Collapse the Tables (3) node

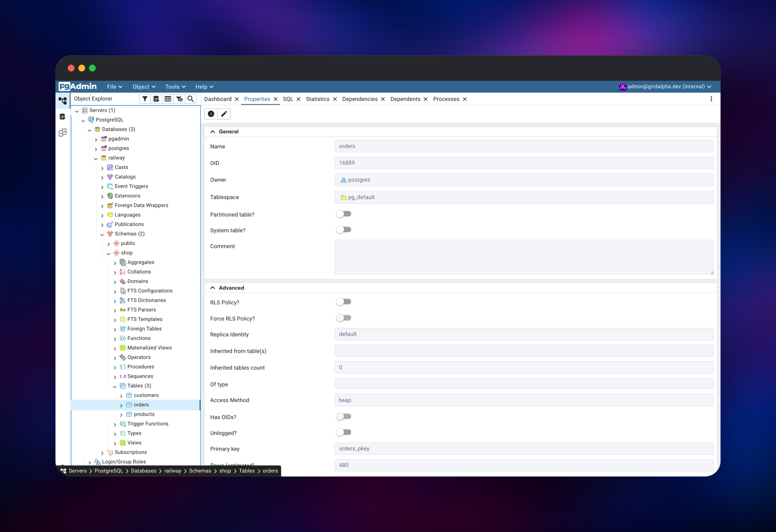click(115, 387)
